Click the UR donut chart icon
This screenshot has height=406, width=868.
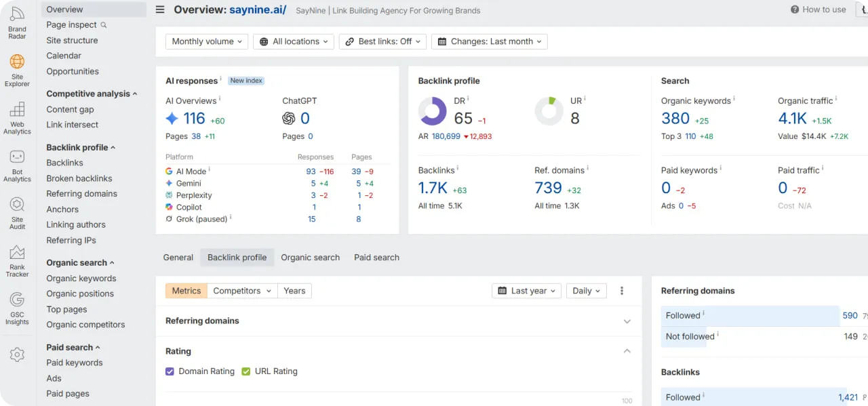click(549, 111)
